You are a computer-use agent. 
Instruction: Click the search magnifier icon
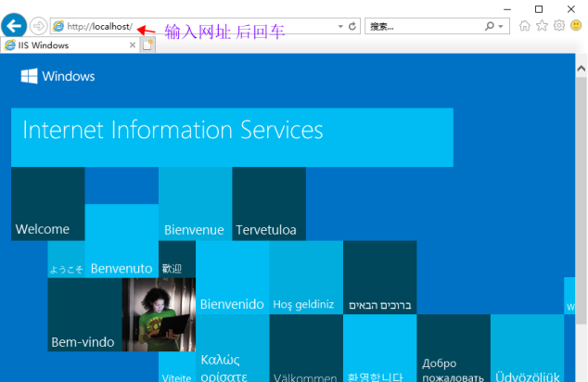point(490,26)
